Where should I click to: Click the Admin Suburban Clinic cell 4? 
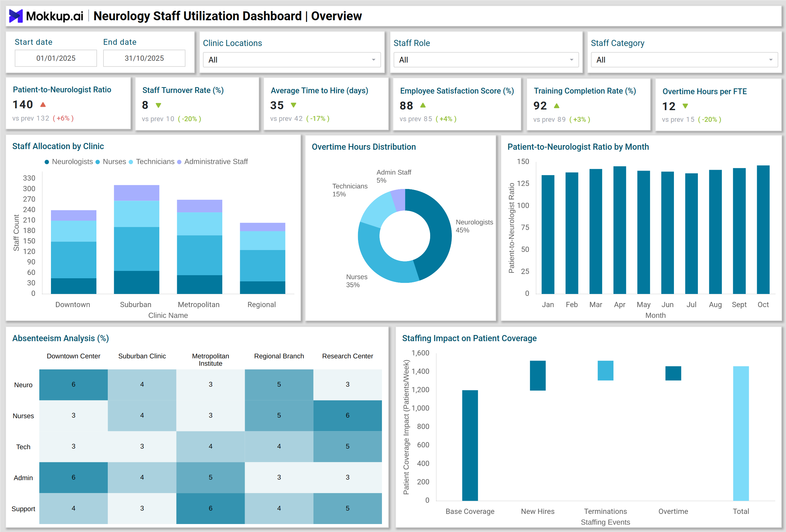(142, 478)
